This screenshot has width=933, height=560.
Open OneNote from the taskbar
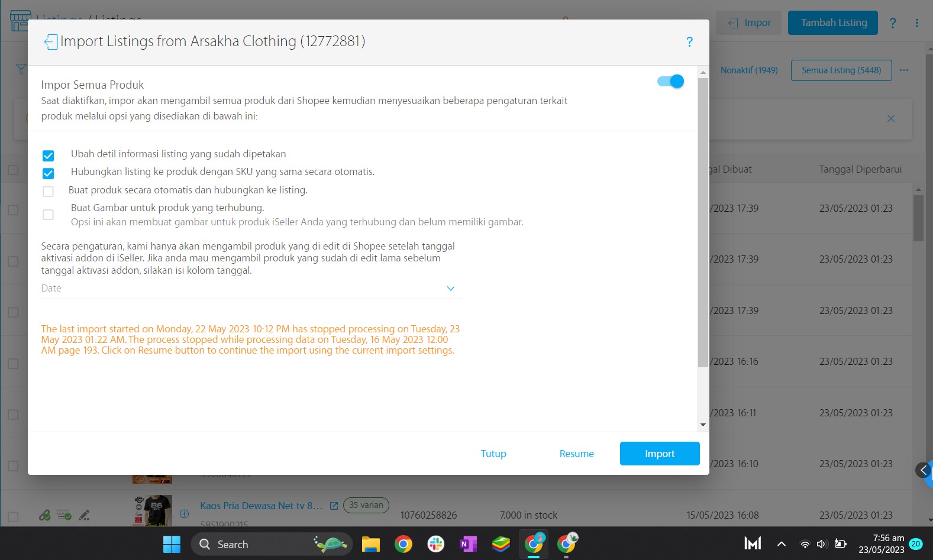point(468,544)
